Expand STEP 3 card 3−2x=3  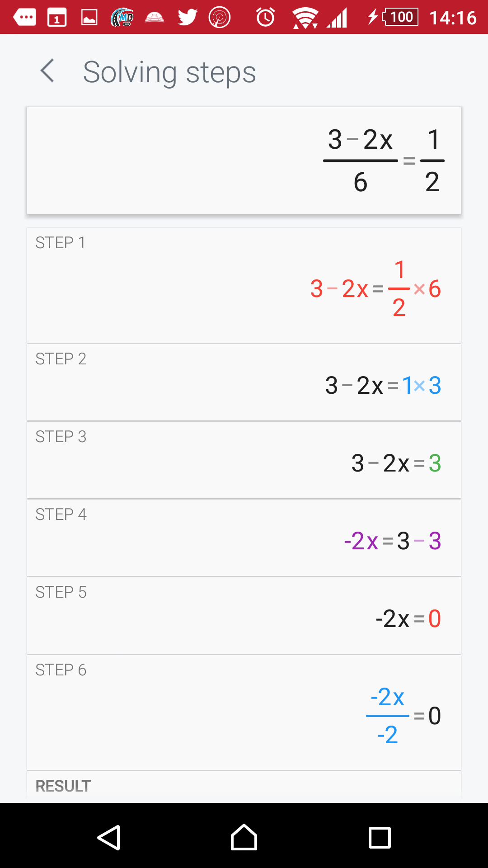(244, 460)
